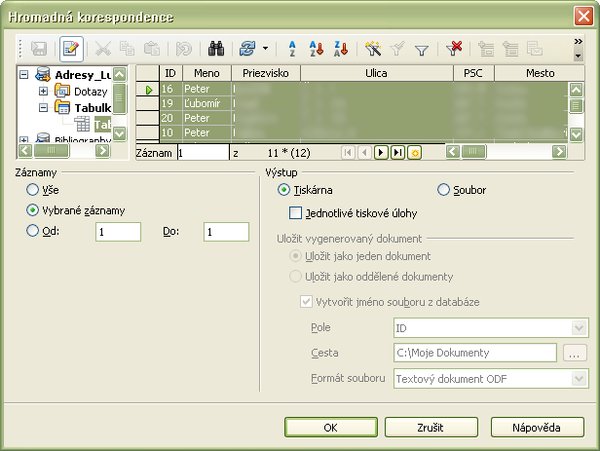This screenshot has height=451, width=600.
Task: Select the Vše records radio button
Action: pyautogui.click(x=33, y=189)
